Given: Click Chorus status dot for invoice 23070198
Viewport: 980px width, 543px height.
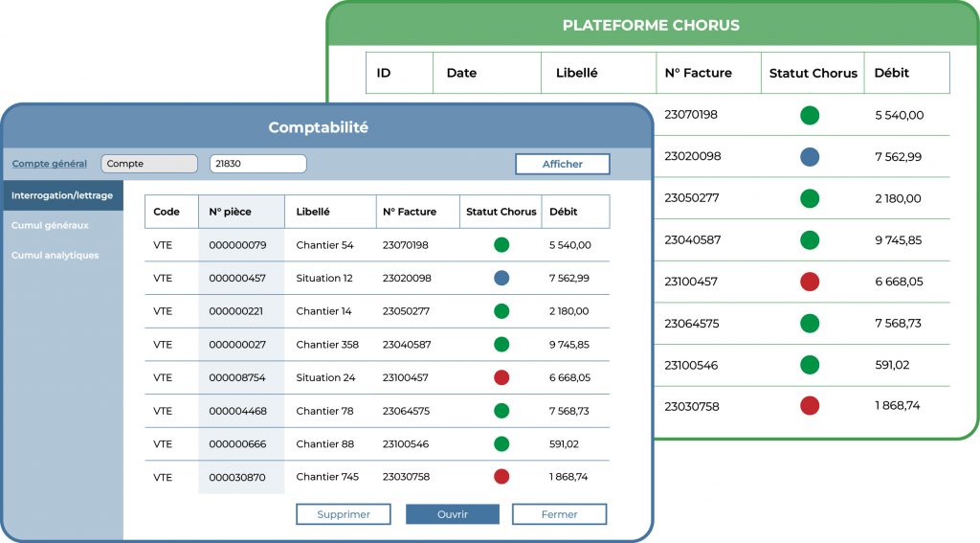Looking at the screenshot, I should click(x=810, y=115).
